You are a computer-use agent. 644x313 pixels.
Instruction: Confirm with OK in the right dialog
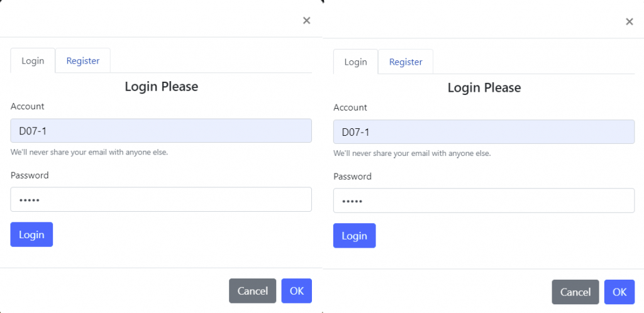coord(619,292)
